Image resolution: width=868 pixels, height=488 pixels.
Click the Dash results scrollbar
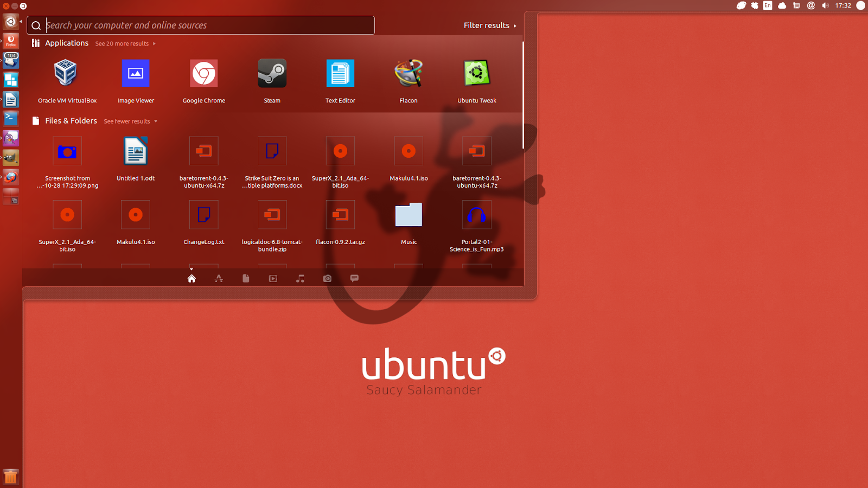[x=523, y=95]
